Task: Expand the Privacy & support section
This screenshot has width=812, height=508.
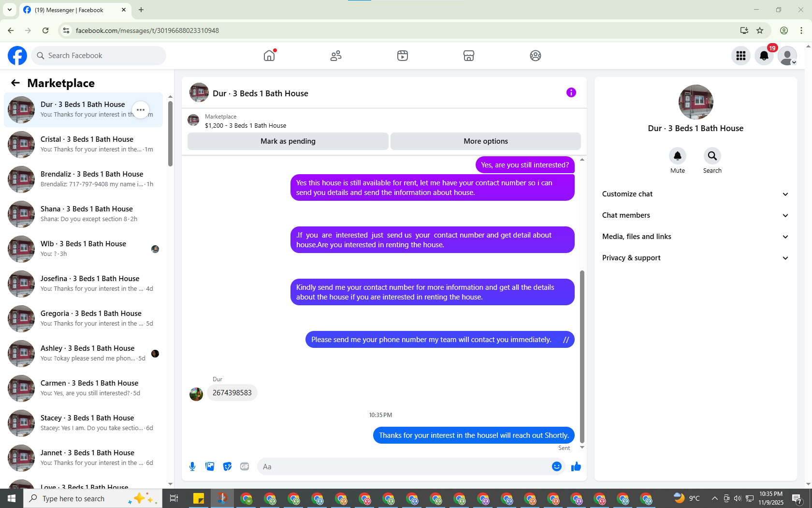Action: coord(696,258)
